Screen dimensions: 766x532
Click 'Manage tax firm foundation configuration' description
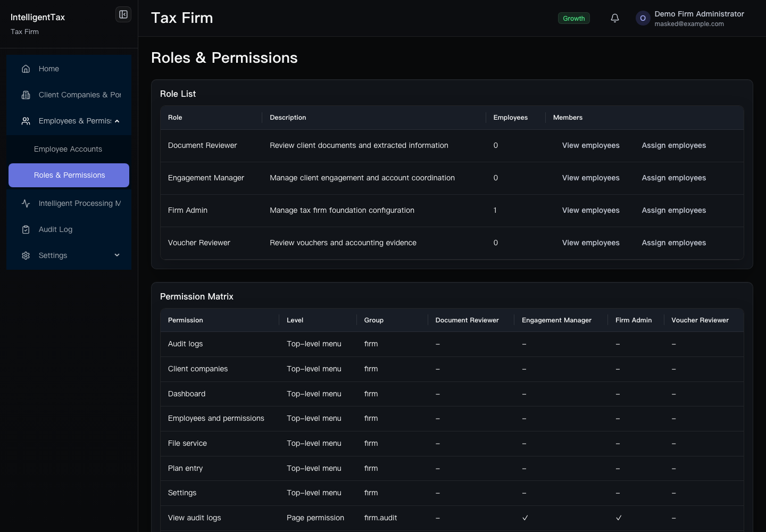[342, 210]
